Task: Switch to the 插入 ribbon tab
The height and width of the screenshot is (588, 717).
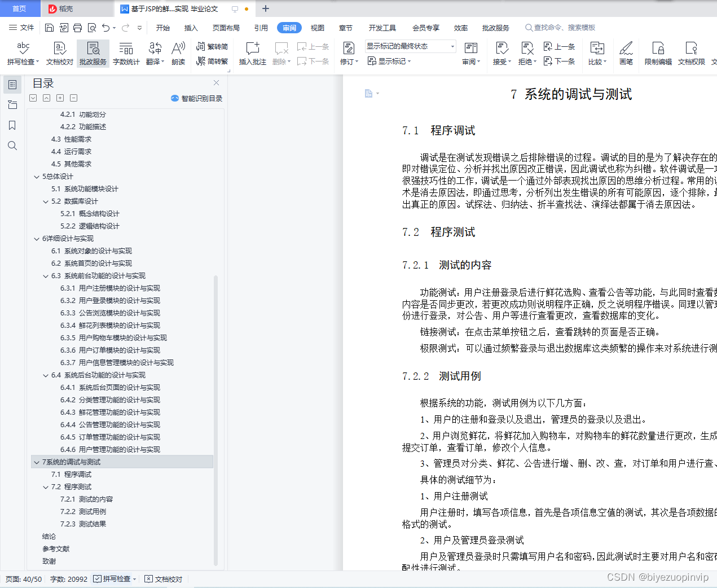Action: tap(191, 28)
